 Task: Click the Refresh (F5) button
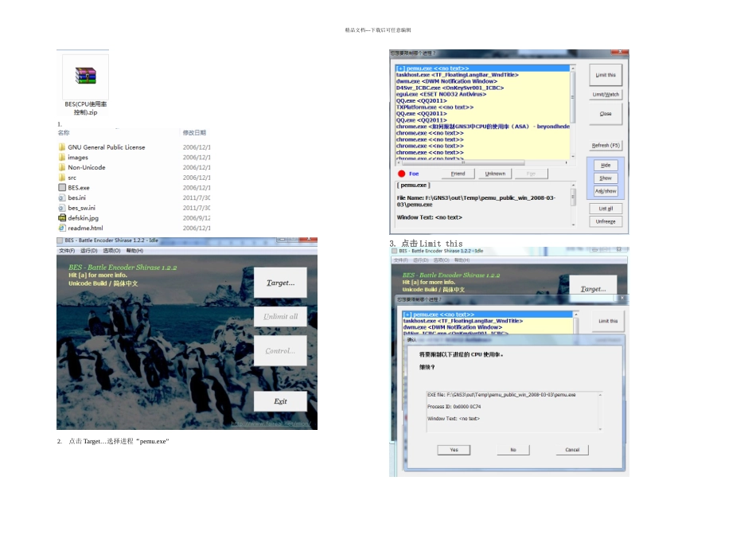pos(606,145)
